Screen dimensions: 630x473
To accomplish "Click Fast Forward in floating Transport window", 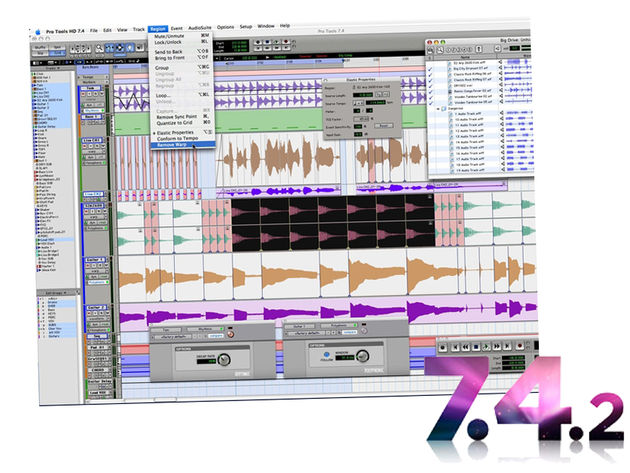I will 497,346.
